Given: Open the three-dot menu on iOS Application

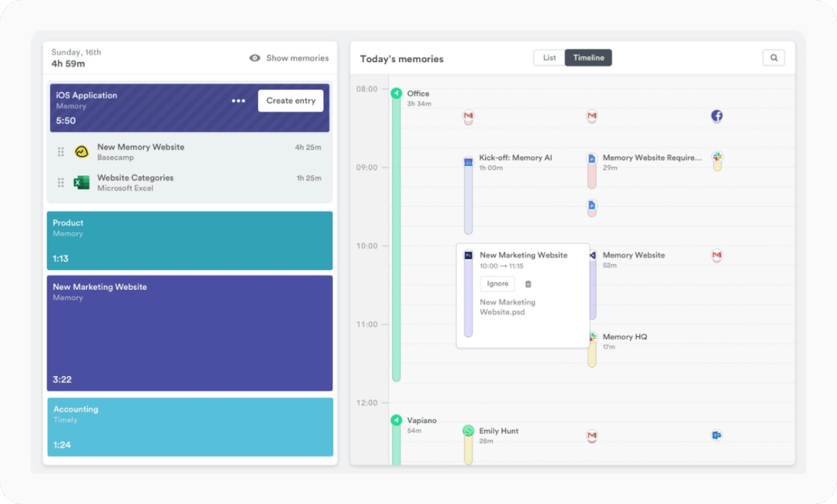Looking at the screenshot, I should point(239,101).
